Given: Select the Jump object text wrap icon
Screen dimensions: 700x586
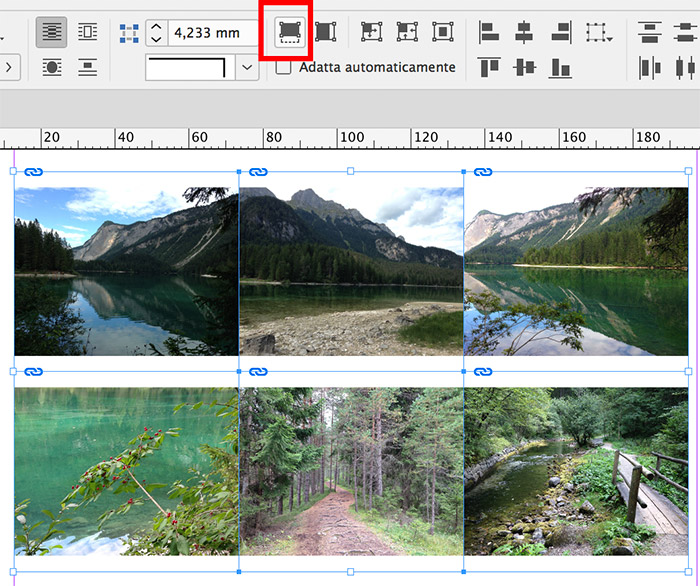Looking at the screenshot, I should (88, 68).
